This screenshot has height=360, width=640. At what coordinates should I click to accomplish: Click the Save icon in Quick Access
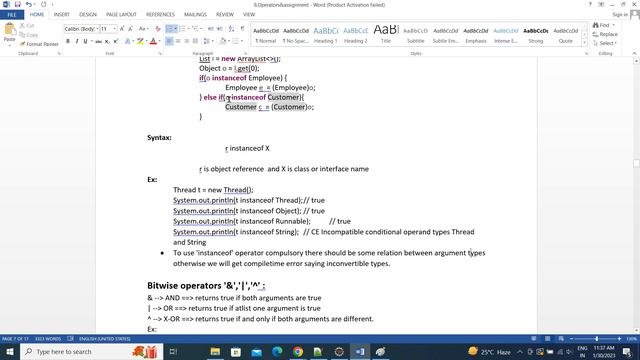[18, 4]
